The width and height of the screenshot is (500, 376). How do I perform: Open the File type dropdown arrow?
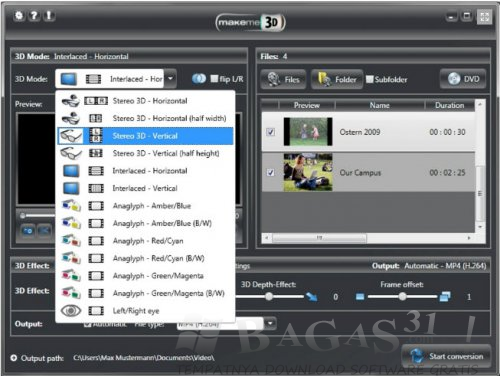tap(270, 323)
